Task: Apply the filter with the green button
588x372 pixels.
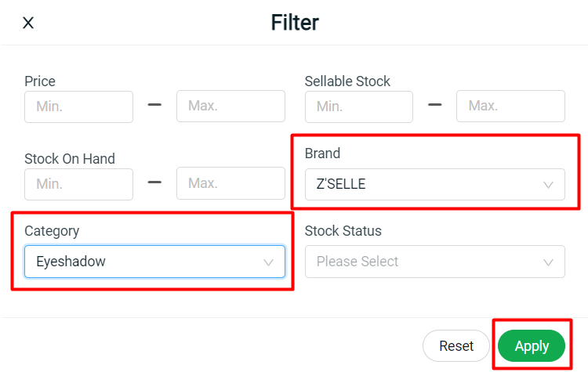Action: (x=532, y=345)
